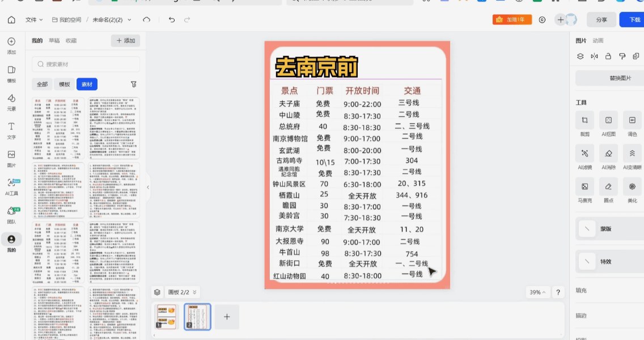Viewport: 644px width, 340px height.
Task: Click the duplicate copy icon
Action: (636, 56)
